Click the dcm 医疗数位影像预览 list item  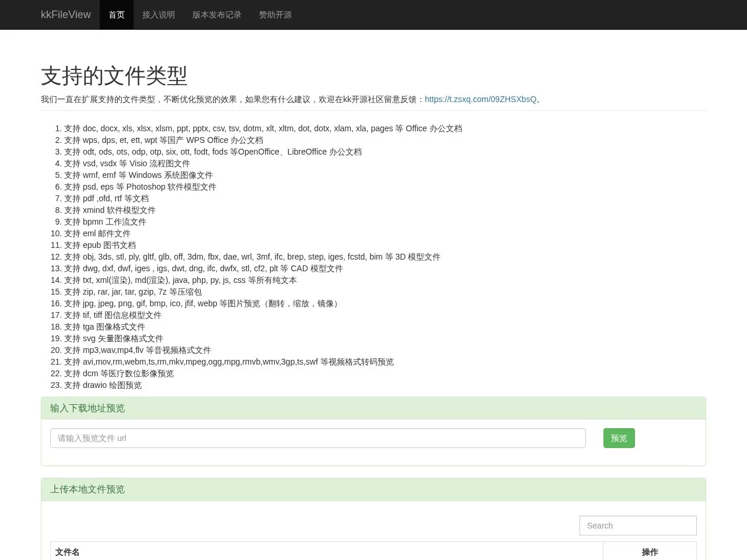point(118,373)
